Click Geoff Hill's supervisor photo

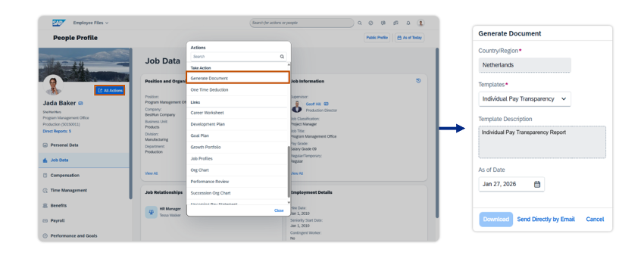click(297, 107)
